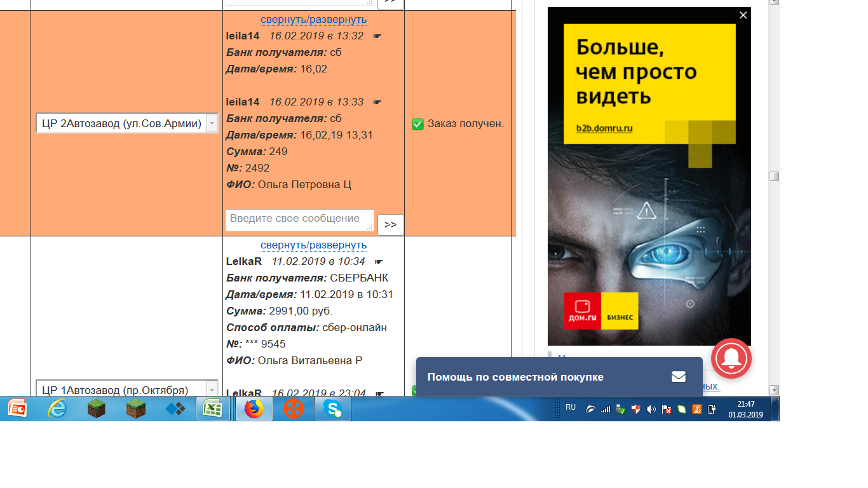The width and height of the screenshot is (868, 488).
Task: Click the дом.ru БИЗНЕС logo in ad
Action: 601,311
